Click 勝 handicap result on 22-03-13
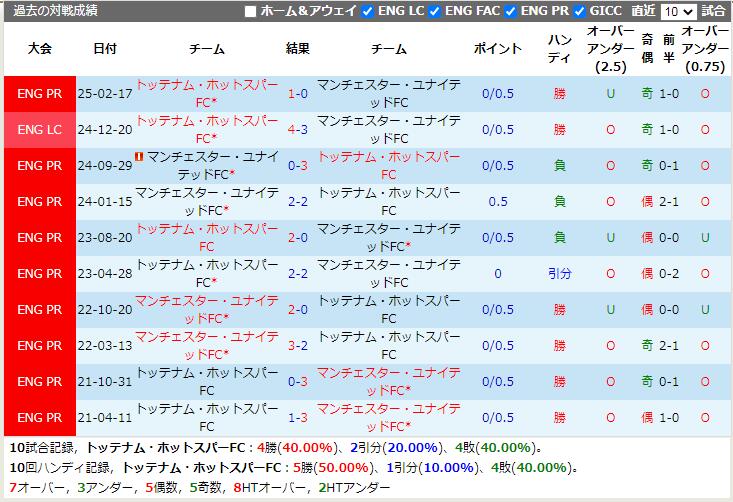 (x=560, y=346)
